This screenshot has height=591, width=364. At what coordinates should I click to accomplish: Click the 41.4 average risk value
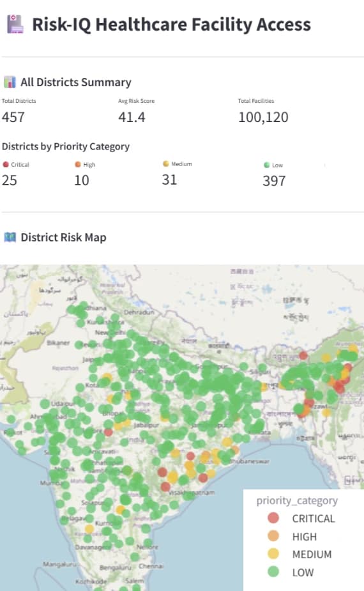click(x=132, y=117)
